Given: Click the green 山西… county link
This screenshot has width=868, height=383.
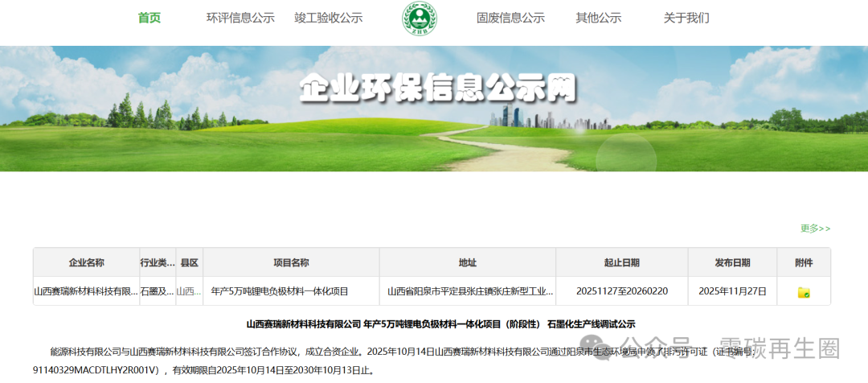Looking at the screenshot, I should coord(190,291).
